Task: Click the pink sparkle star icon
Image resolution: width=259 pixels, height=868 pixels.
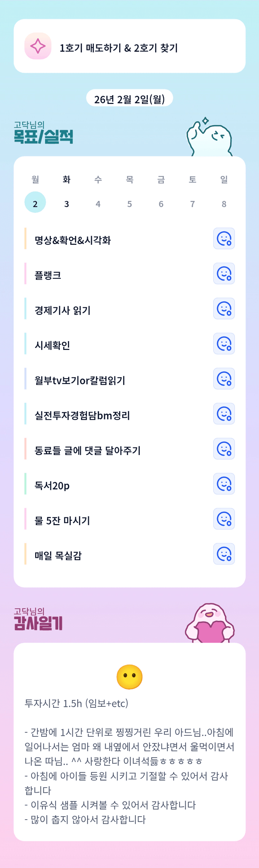Action: (x=38, y=46)
